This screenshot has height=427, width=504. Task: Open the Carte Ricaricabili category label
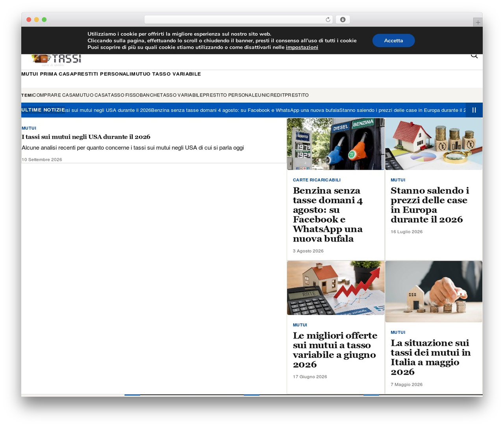(317, 180)
